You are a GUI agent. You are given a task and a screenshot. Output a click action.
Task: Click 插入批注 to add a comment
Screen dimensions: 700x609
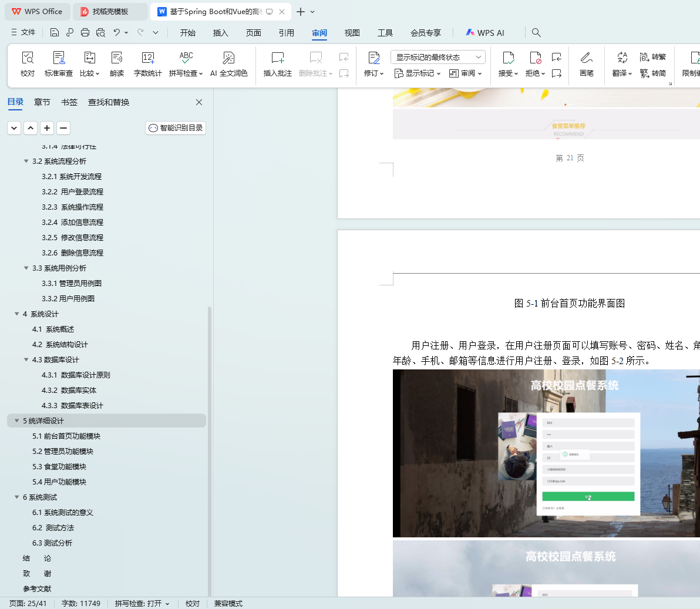278,64
